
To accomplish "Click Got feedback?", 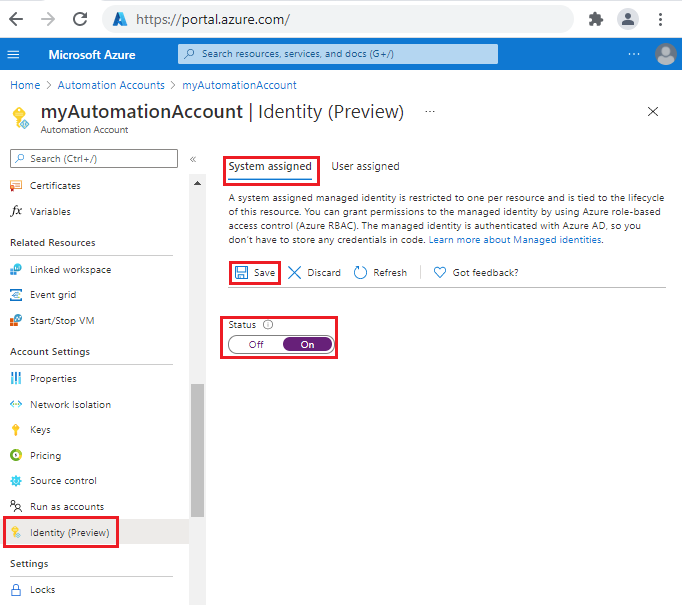I will (x=476, y=273).
